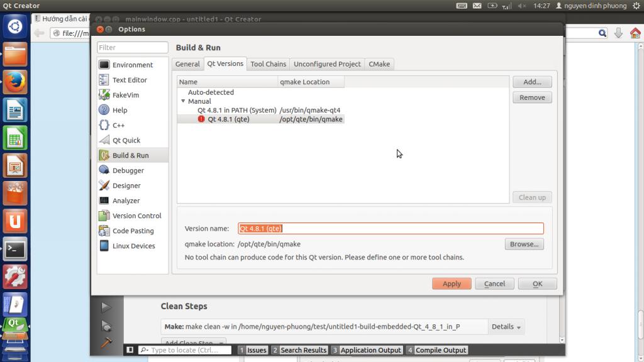Click the Firefox home icon
Screen dimensions: 644x362
pyautogui.click(x=635, y=33)
